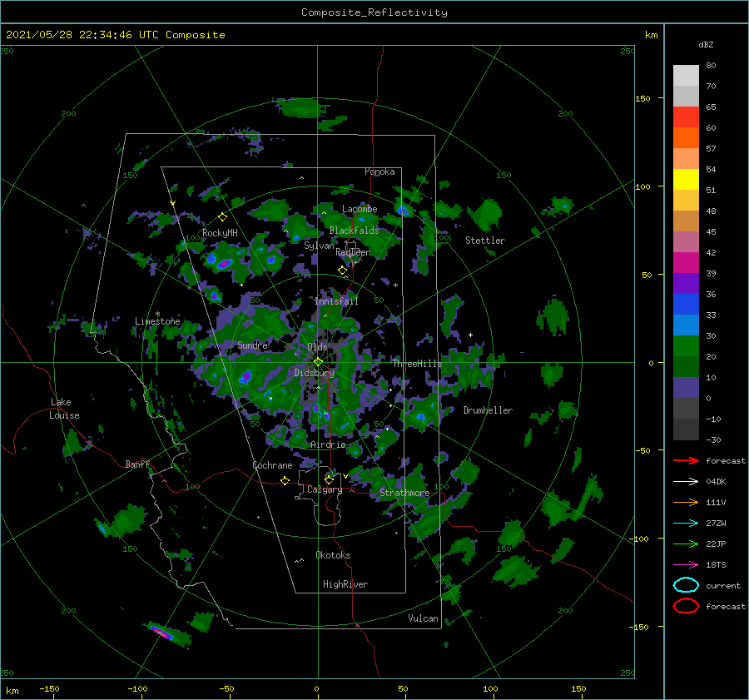Click the white 04DK arrow icon

pos(686,481)
